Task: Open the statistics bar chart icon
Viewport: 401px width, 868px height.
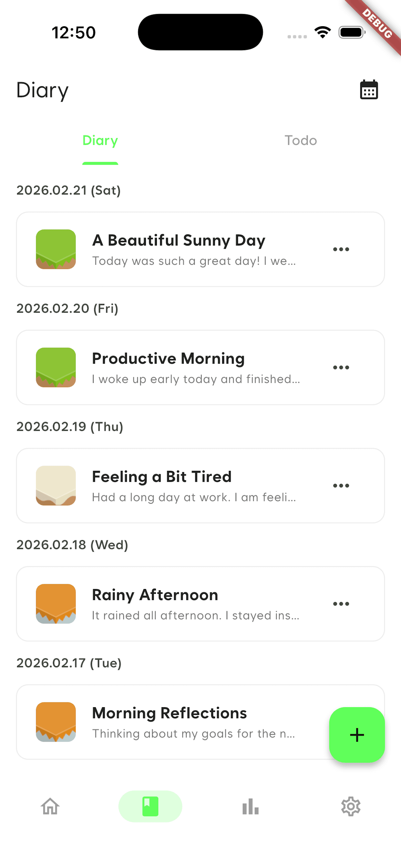Action: (250, 806)
